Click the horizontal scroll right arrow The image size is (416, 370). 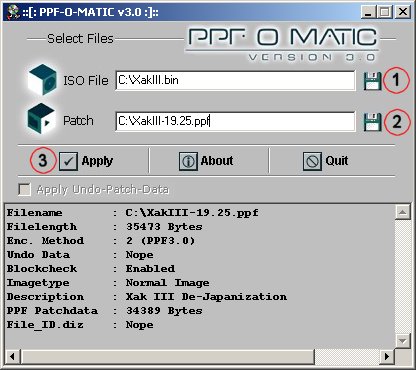387,356
